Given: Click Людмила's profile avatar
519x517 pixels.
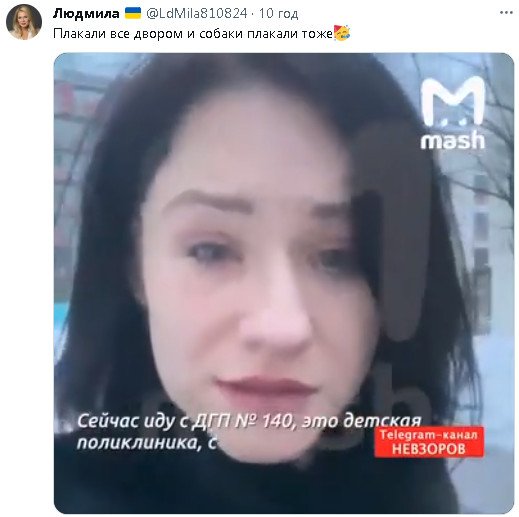Looking at the screenshot, I should coord(24,22).
